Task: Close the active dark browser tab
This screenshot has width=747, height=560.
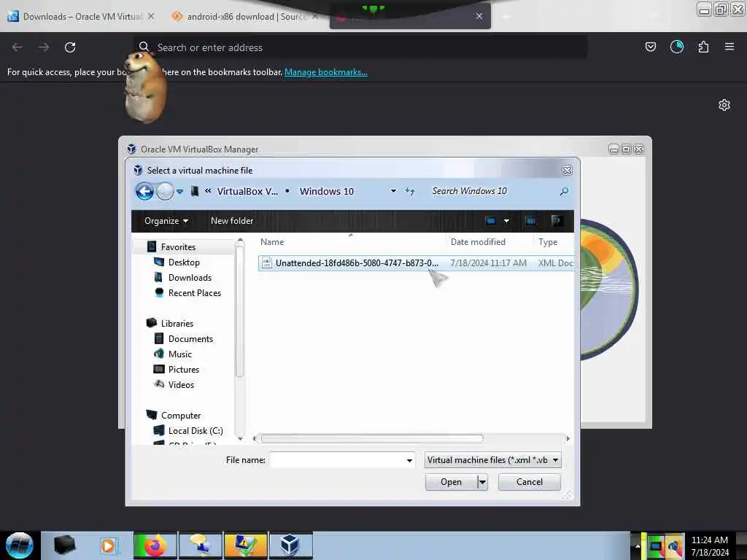Action: tap(479, 16)
